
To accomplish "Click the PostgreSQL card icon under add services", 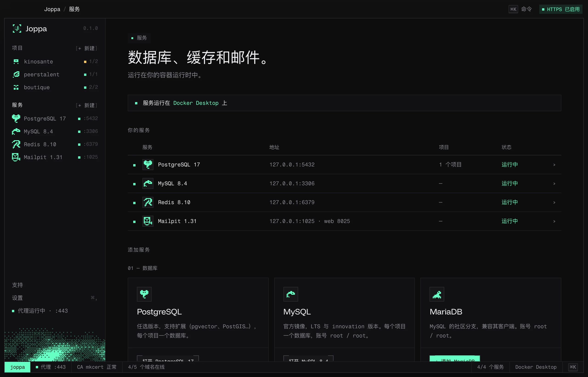I will [144, 294].
